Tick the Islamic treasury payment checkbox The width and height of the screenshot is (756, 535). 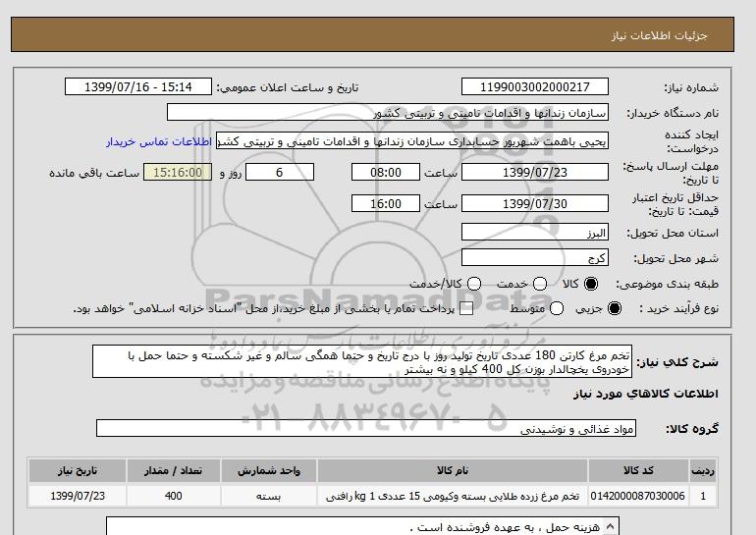466,309
